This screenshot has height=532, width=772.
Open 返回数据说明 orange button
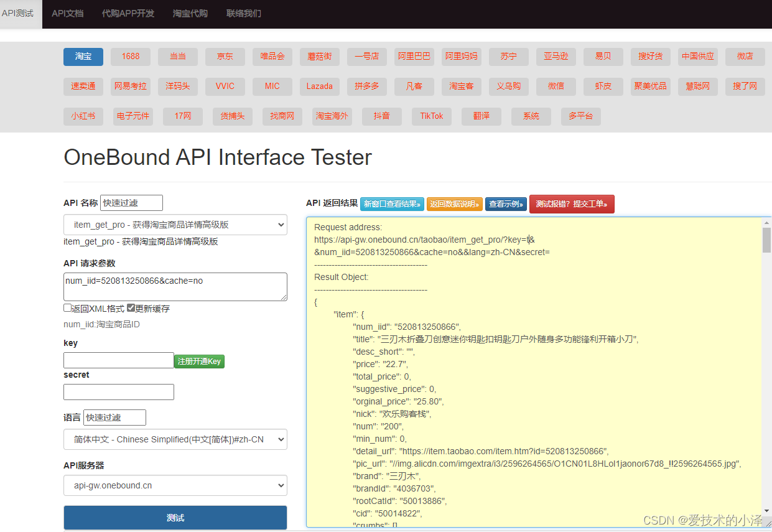(x=455, y=203)
